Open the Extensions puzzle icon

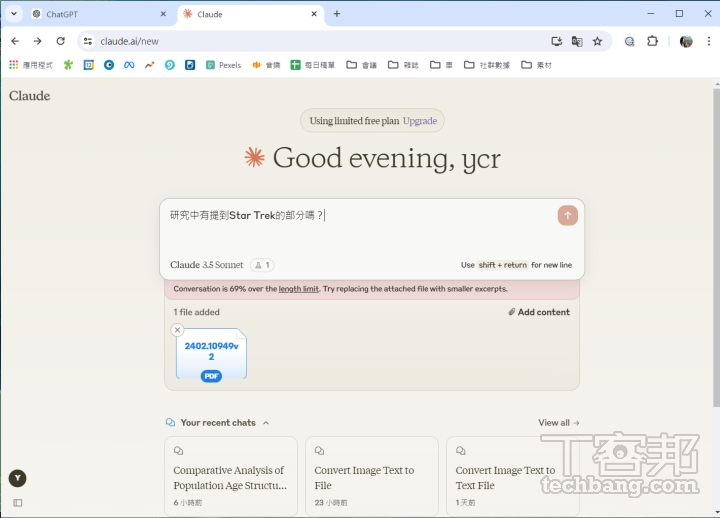pyautogui.click(x=652, y=41)
